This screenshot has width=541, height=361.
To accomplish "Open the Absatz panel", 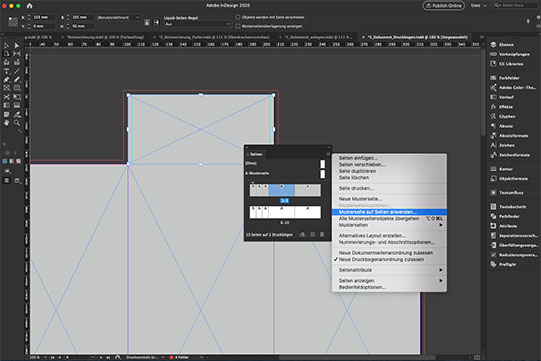I will (502, 126).
